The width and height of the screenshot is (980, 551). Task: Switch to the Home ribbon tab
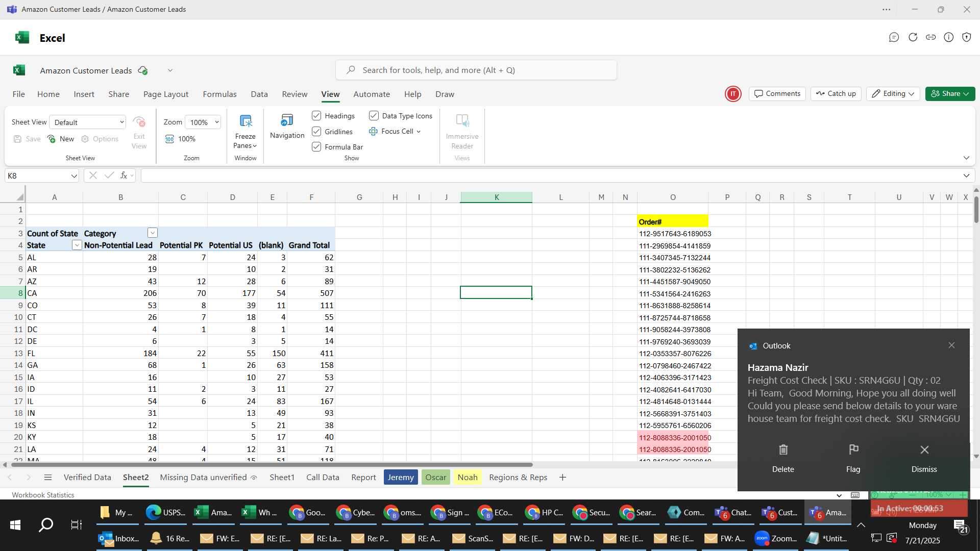(x=48, y=94)
